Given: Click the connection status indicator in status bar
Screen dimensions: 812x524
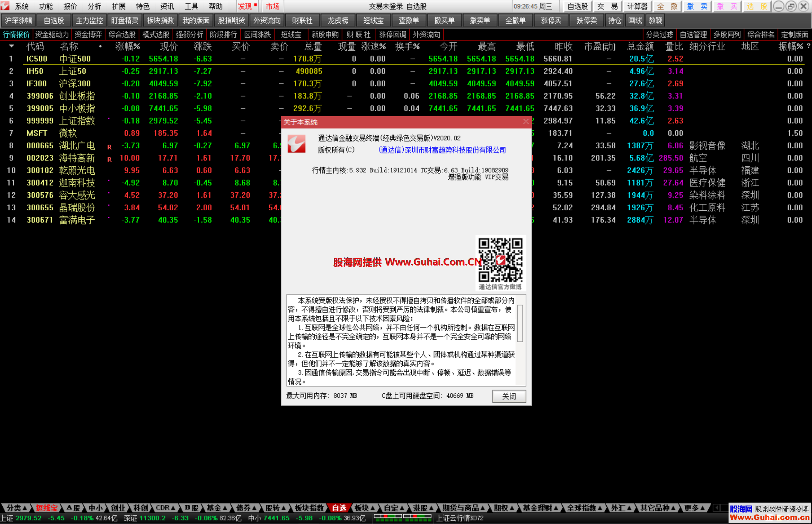Looking at the screenshot, I should tap(402, 518).
